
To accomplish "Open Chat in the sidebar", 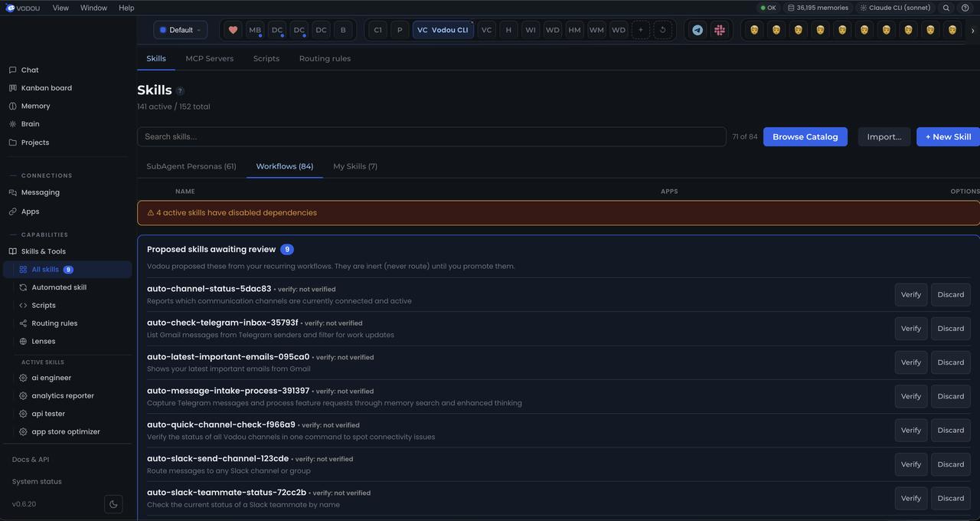I will click(30, 70).
